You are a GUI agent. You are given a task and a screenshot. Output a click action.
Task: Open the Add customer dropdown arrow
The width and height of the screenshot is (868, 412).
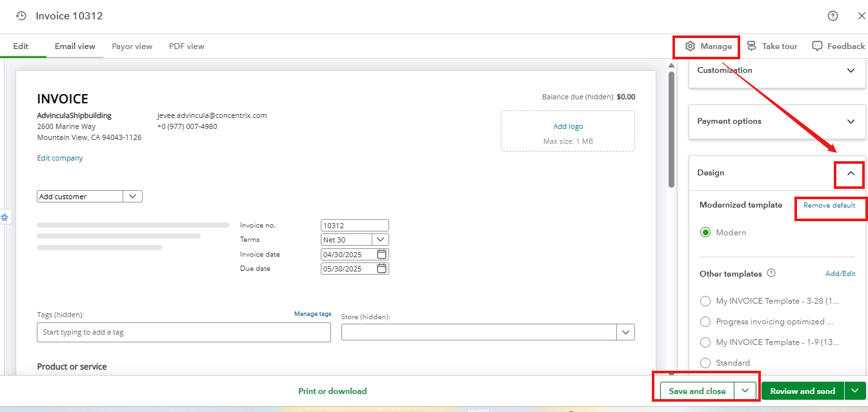point(132,197)
